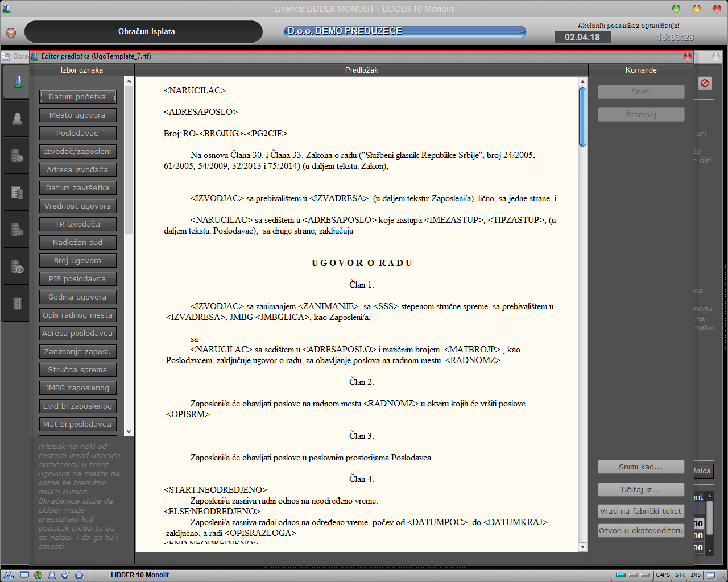
Task: Toggle the STR indicator in status bar
Action: pos(680,575)
